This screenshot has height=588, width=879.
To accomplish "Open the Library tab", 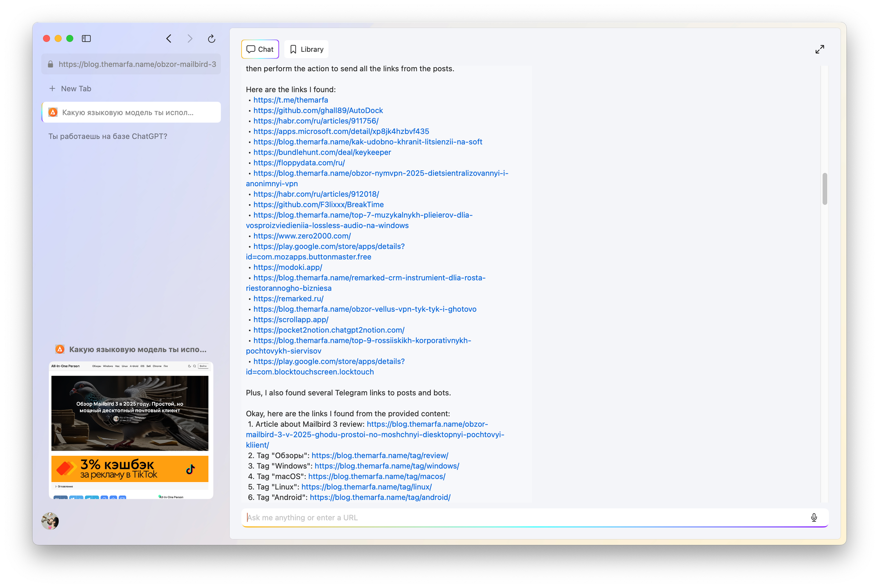I will pyautogui.click(x=306, y=49).
